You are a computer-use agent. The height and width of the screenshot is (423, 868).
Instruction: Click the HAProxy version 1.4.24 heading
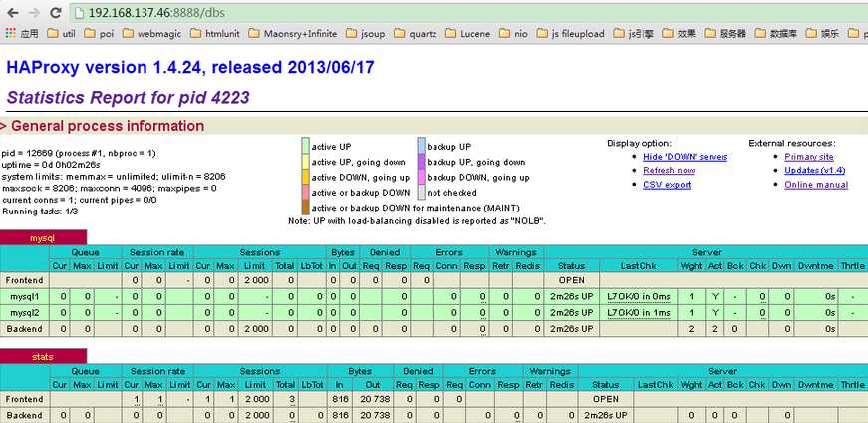pyautogui.click(x=190, y=68)
